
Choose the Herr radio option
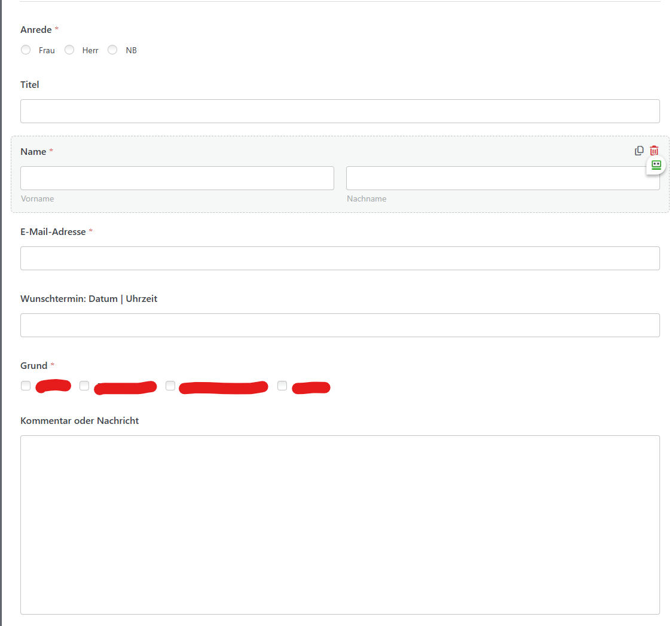pos(69,50)
